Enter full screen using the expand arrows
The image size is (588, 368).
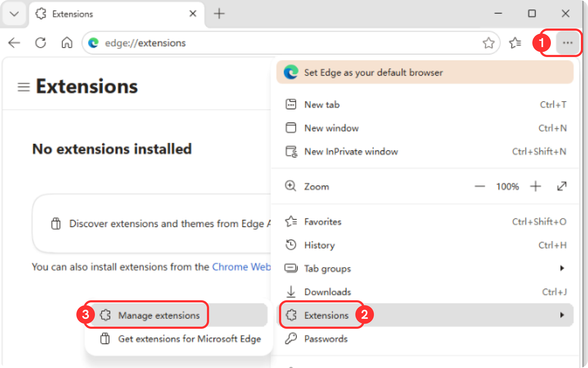tap(562, 186)
